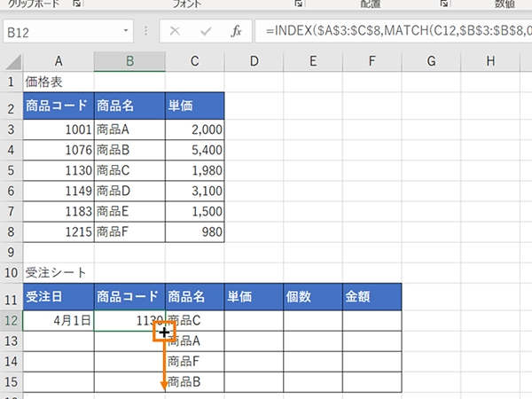Select row 15 header
This screenshot has width=532, height=399.
point(12,382)
